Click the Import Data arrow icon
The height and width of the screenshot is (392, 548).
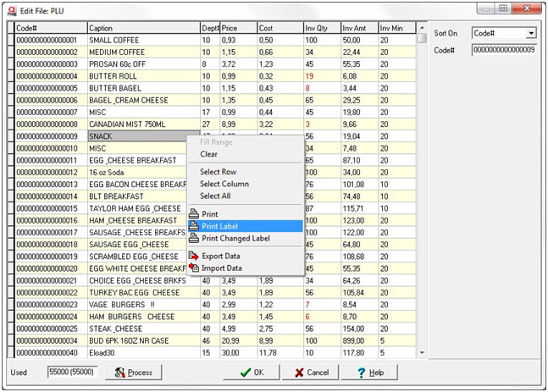click(x=194, y=268)
